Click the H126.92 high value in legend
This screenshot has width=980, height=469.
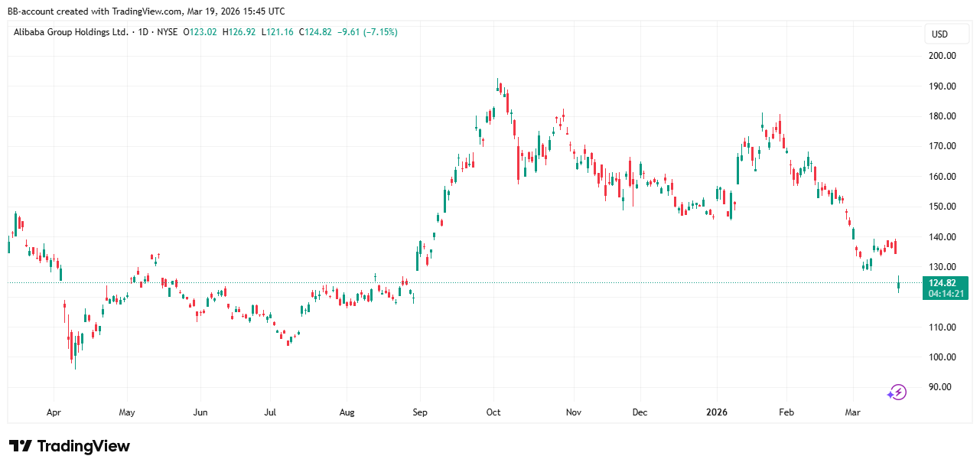[239, 32]
